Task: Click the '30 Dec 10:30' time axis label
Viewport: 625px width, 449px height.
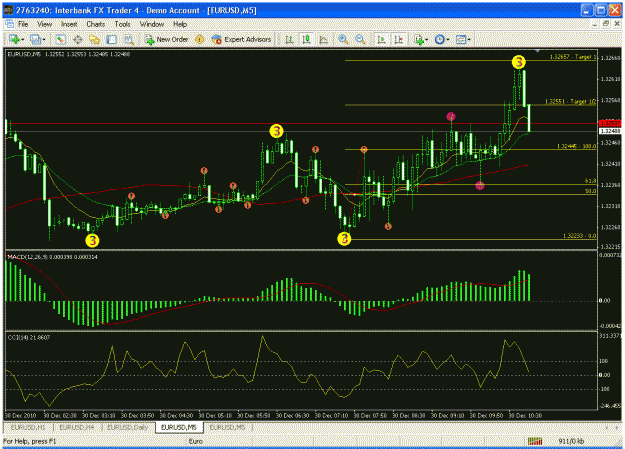Action: pyautogui.click(x=525, y=416)
